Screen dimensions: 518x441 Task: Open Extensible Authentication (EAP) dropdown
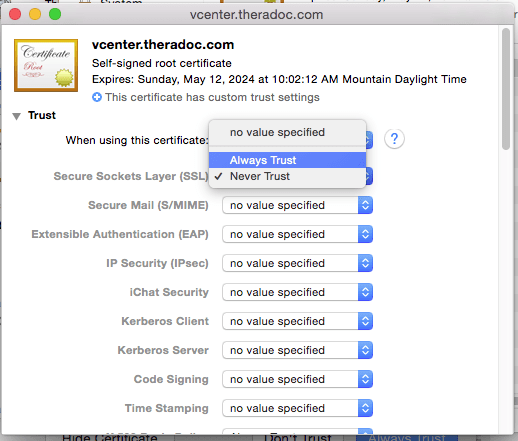(x=297, y=234)
